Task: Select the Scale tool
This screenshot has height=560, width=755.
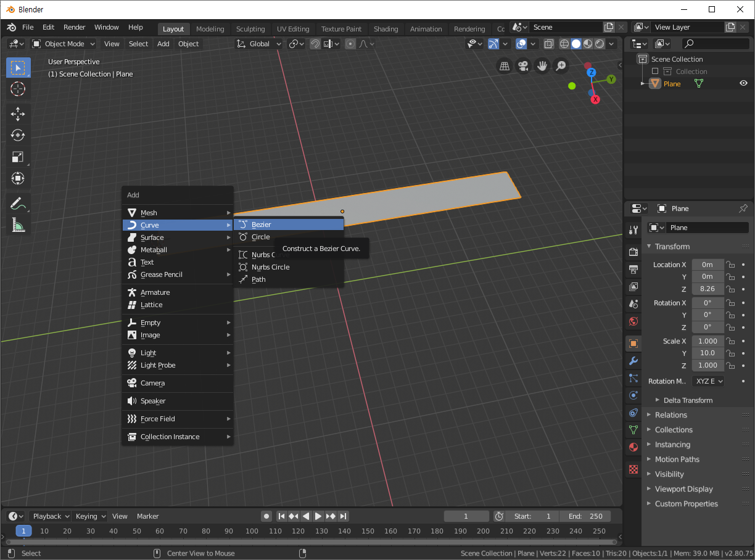Action: pos(18,157)
